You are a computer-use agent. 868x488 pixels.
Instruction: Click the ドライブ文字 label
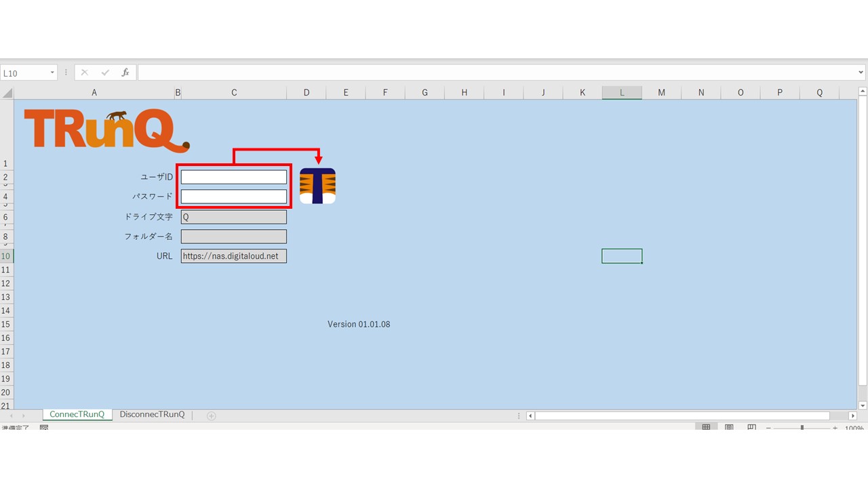149,217
